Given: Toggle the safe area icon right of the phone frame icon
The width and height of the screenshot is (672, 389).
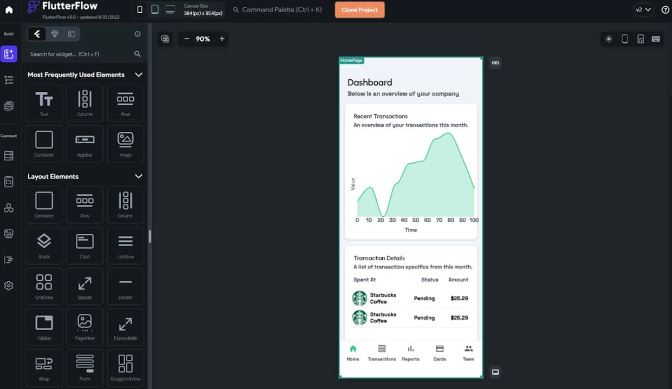Looking at the screenshot, I should (x=640, y=39).
